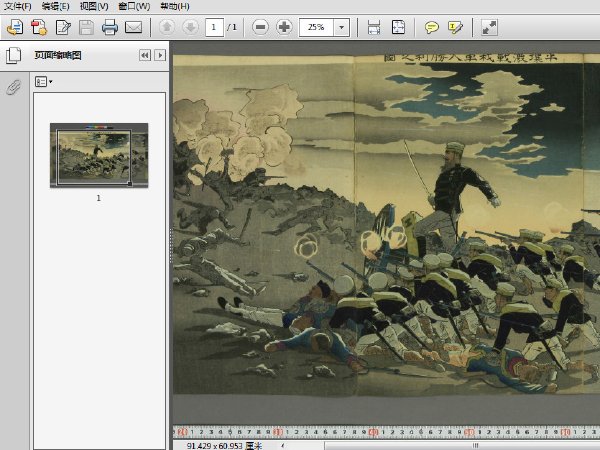Zoom out with the minus button
This screenshot has height=450, width=600.
click(260, 27)
